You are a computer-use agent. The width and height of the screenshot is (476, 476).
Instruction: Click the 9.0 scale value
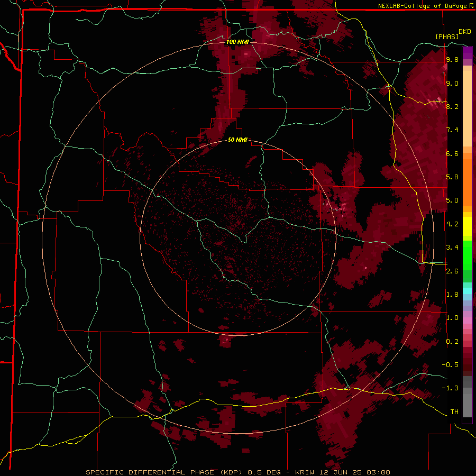coord(452,83)
